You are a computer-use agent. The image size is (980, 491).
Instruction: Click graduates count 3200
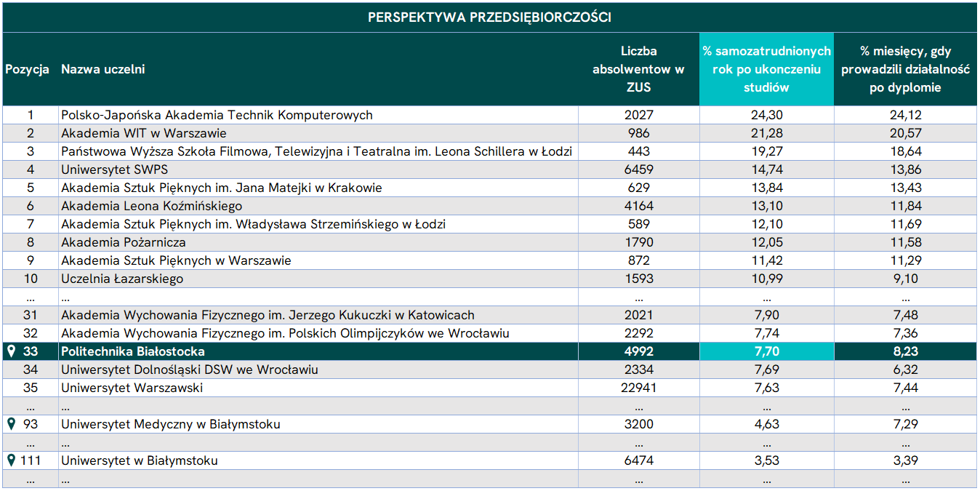(638, 424)
